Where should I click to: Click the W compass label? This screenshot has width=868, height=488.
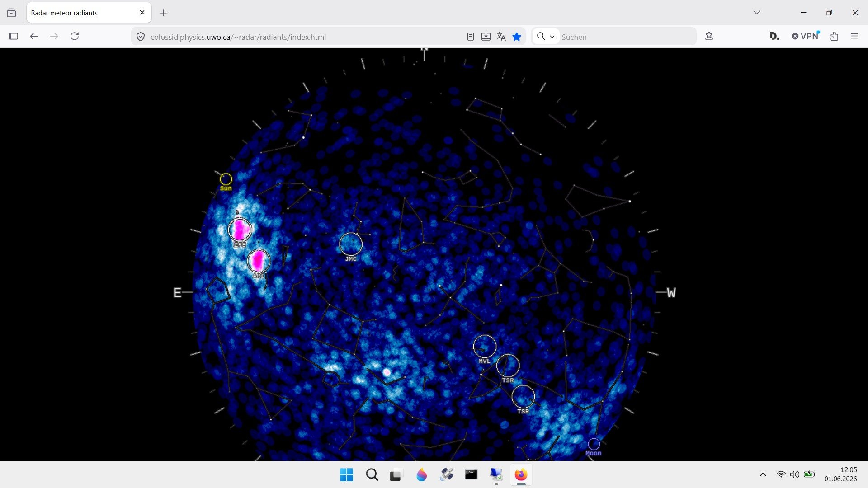671,293
